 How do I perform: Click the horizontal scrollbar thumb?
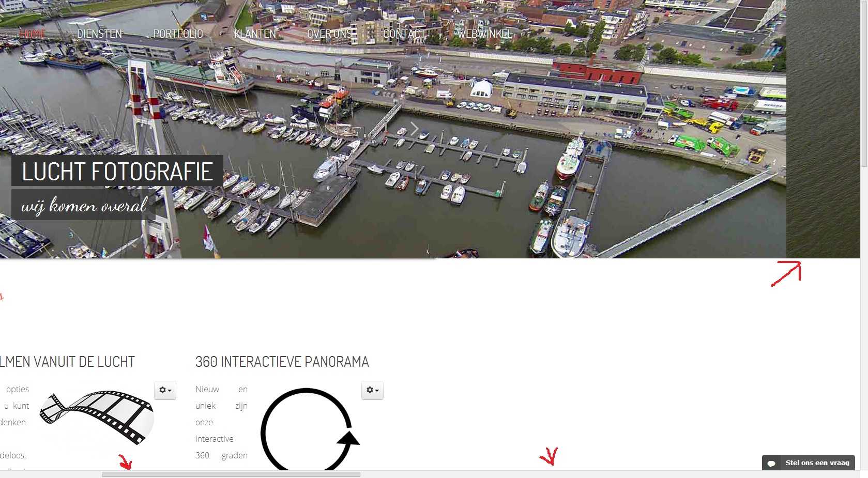[x=231, y=474]
